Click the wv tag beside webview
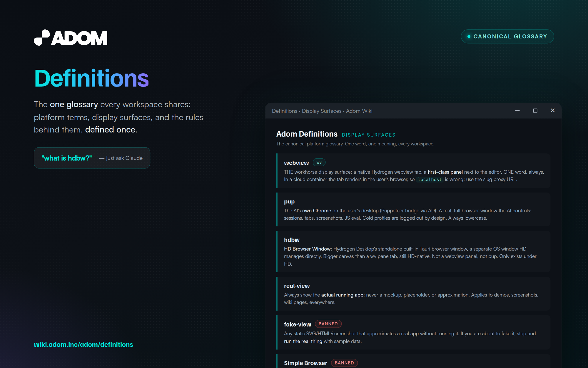The image size is (588, 368). pyautogui.click(x=319, y=163)
